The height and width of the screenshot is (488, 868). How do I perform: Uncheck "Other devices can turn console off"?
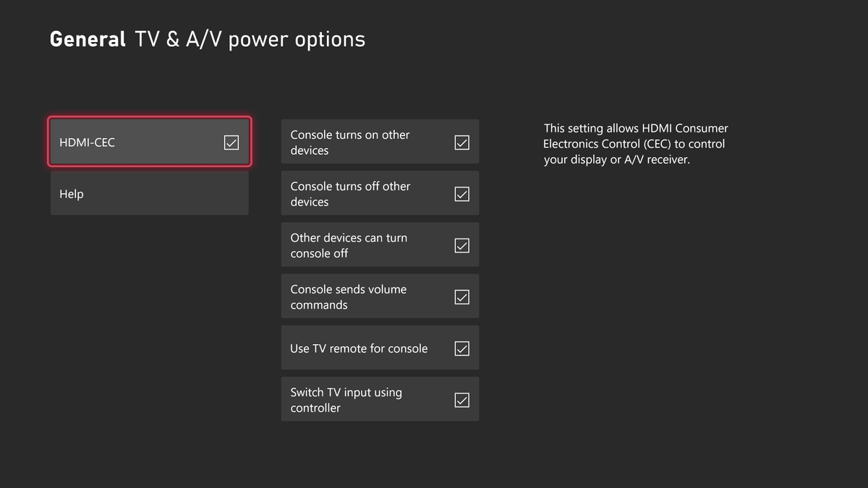coord(461,245)
